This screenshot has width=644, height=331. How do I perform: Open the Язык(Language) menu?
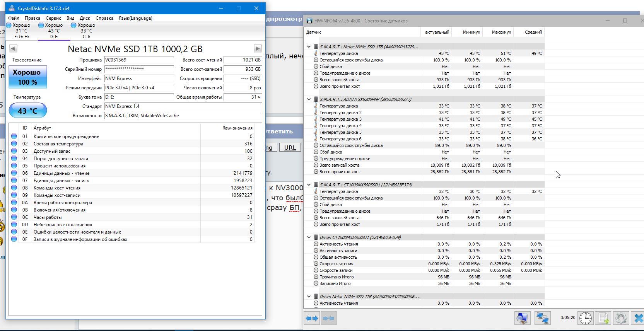pos(135,18)
